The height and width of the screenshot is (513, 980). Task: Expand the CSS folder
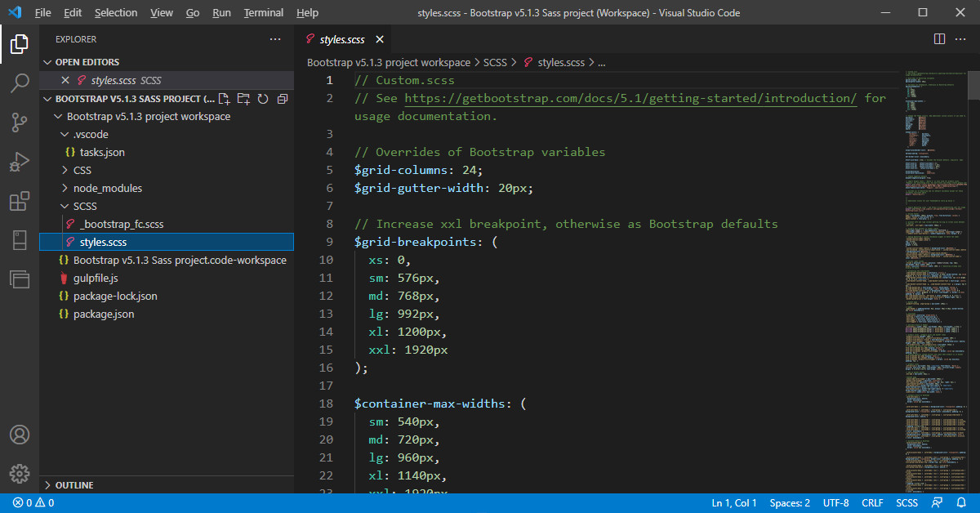point(82,170)
